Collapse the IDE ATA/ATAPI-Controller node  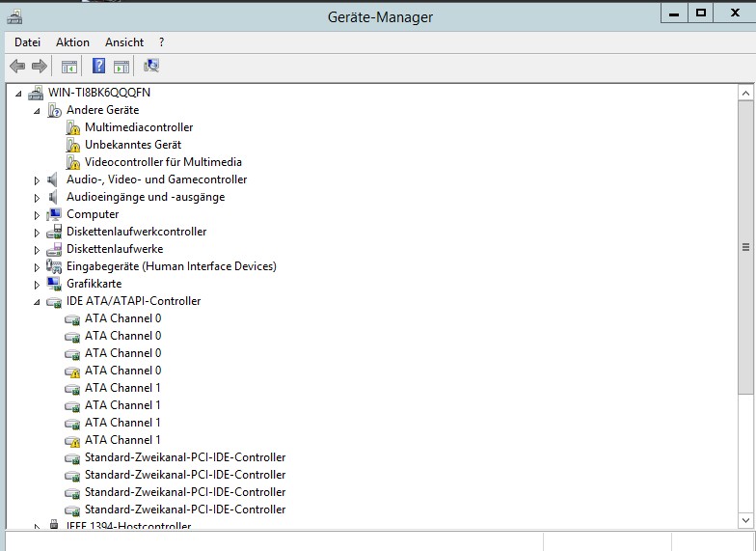click(x=38, y=302)
